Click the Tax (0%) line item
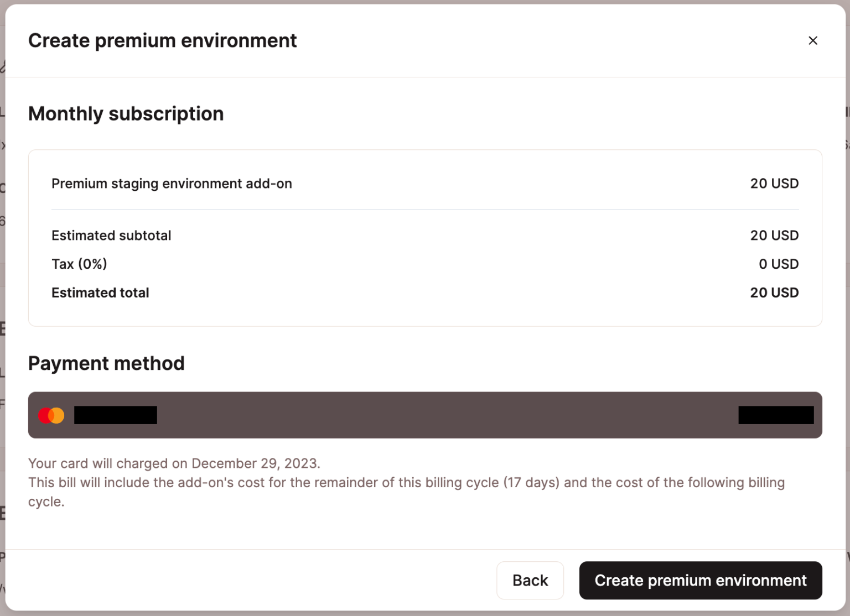The height and width of the screenshot is (616, 850). click(80, 264)
